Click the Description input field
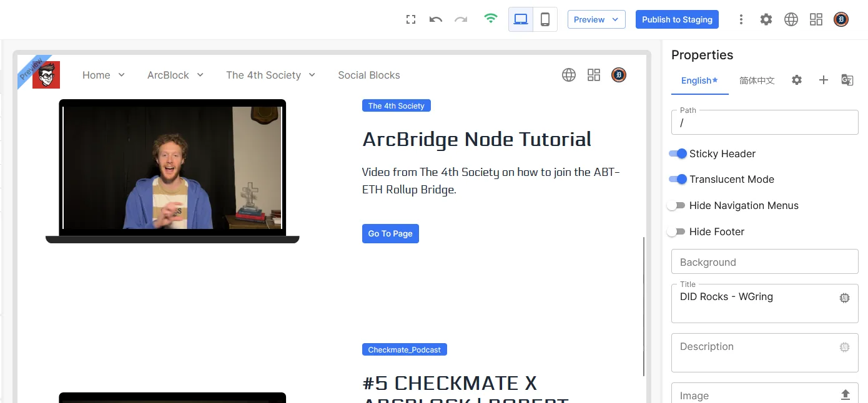This screenshot has width=868, height=403. coord(765,352)
